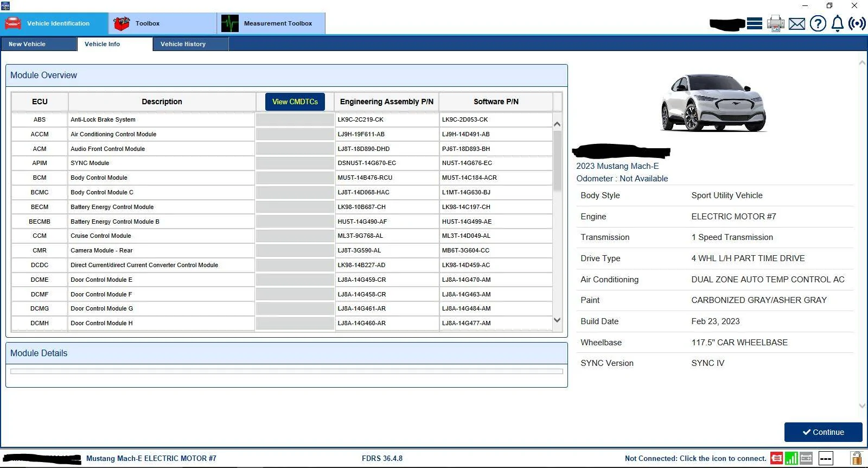Click 'Odometer : Not Available' text
Image resolution: width=868 pixels, height=468 pixels.
pos(622,179)
